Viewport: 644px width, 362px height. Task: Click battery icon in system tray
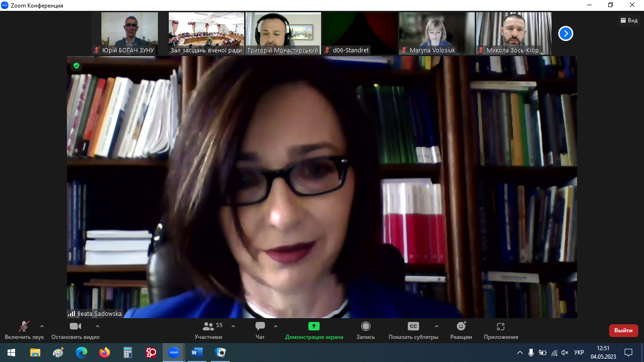pos(543,352)
